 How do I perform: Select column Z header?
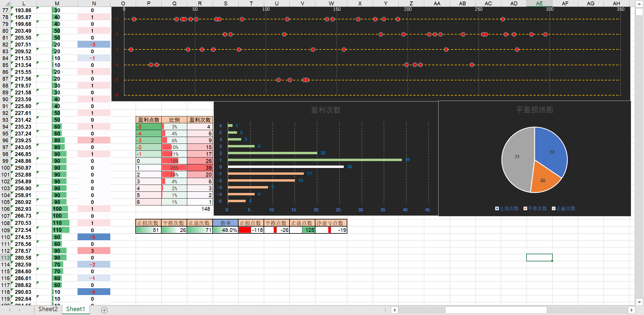(411, 3)
